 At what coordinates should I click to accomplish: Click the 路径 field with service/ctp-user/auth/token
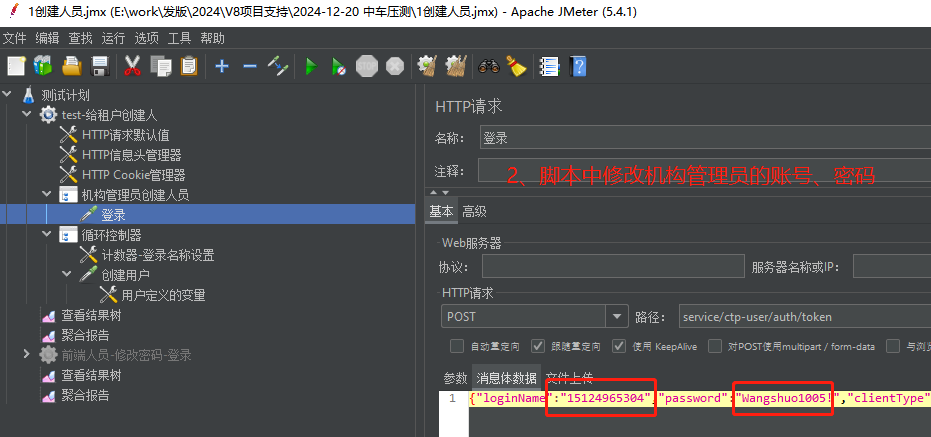[x=805, y=316]
